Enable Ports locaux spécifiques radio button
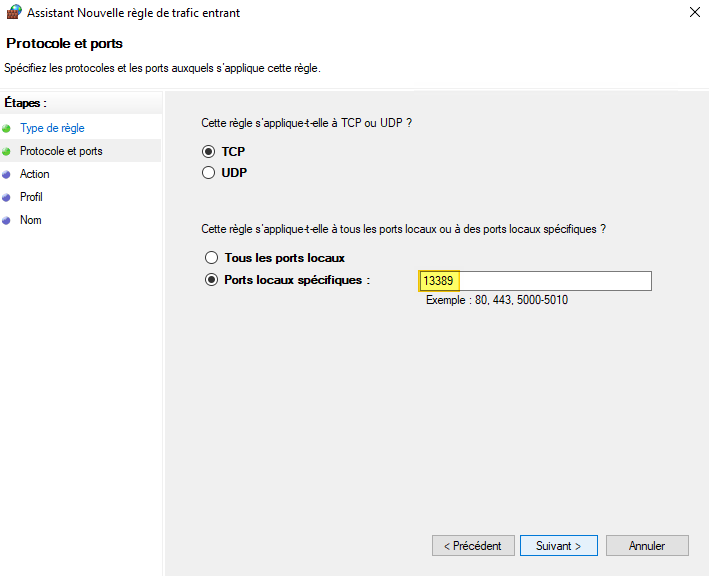 [x=211, y=280]
